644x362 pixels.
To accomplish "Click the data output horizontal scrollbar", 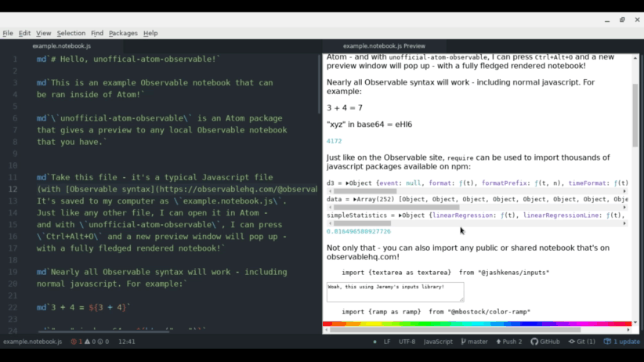I will coord(396,207).
